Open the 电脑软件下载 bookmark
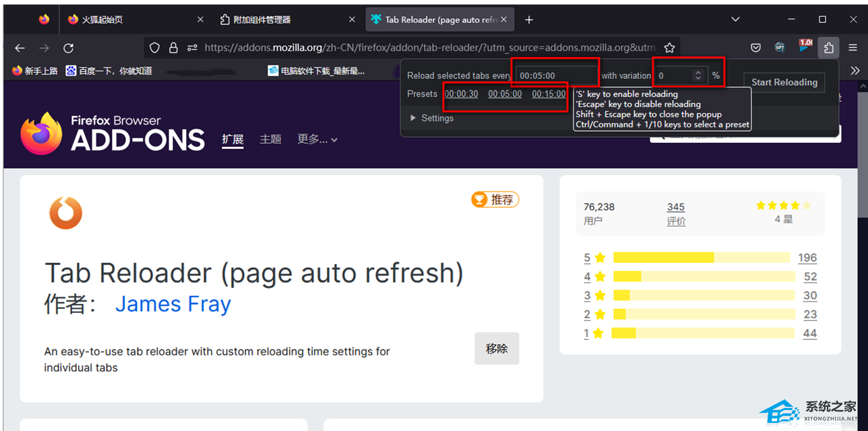Screen dimensions: 868x431 (x=316, y=70)
